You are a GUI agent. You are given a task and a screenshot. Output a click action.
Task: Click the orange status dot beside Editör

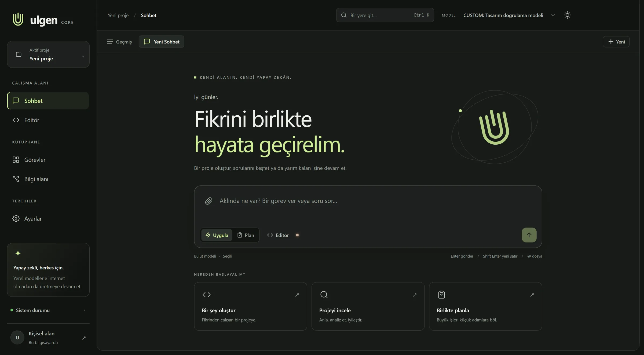[297, 235]
